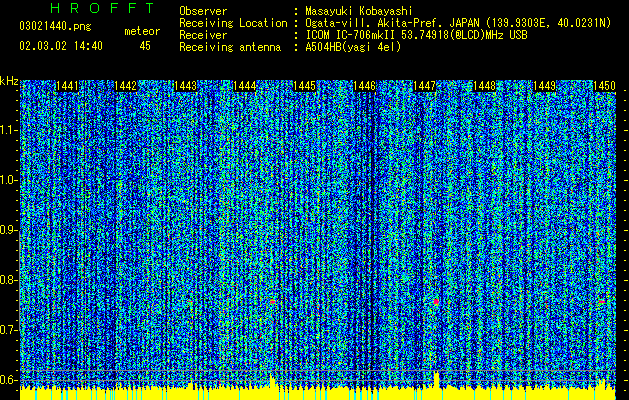Click the 1450 time marker
The height and width of the screenshot is (400, 629).
604,86
